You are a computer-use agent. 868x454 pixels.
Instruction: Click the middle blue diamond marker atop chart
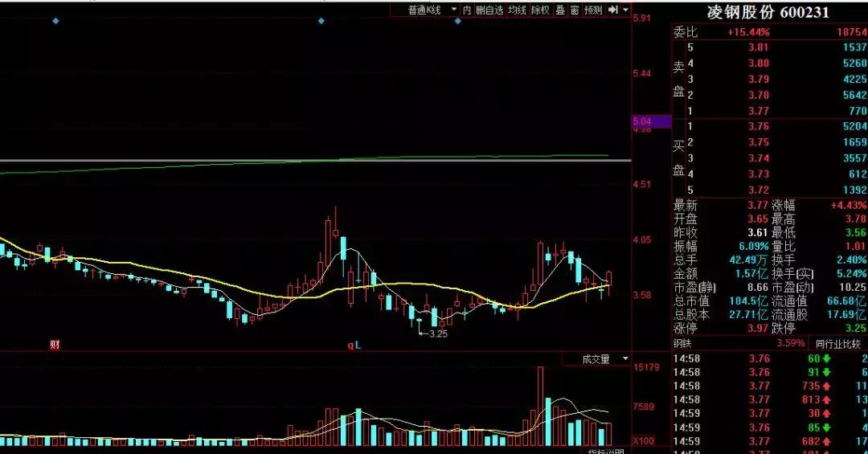321,21
